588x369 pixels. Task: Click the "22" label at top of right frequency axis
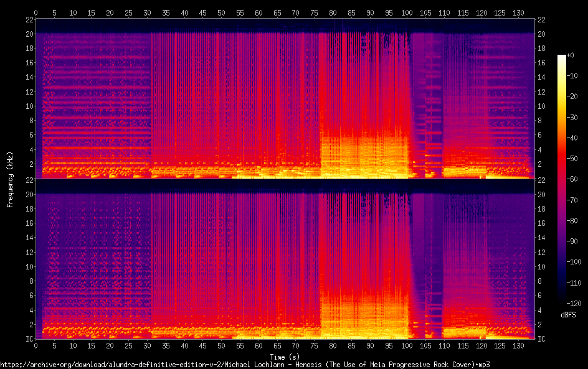[x=541, y=20]
